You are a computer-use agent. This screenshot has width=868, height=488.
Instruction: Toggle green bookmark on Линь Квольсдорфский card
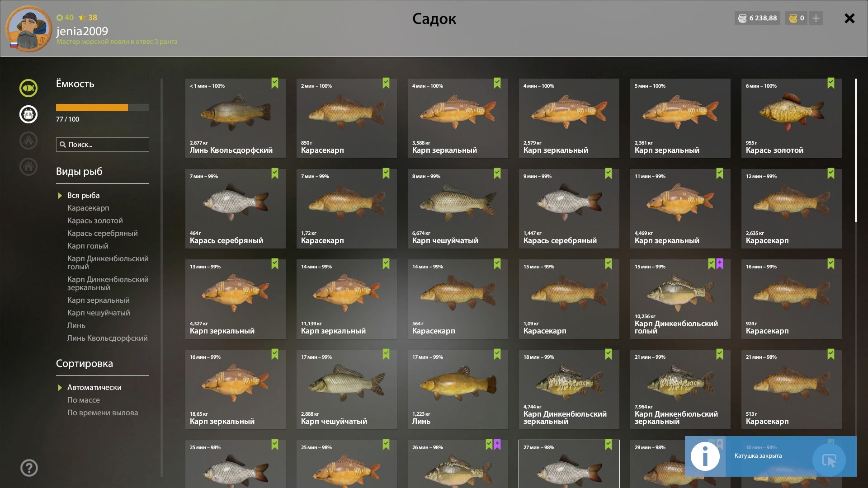pos(275,83)
